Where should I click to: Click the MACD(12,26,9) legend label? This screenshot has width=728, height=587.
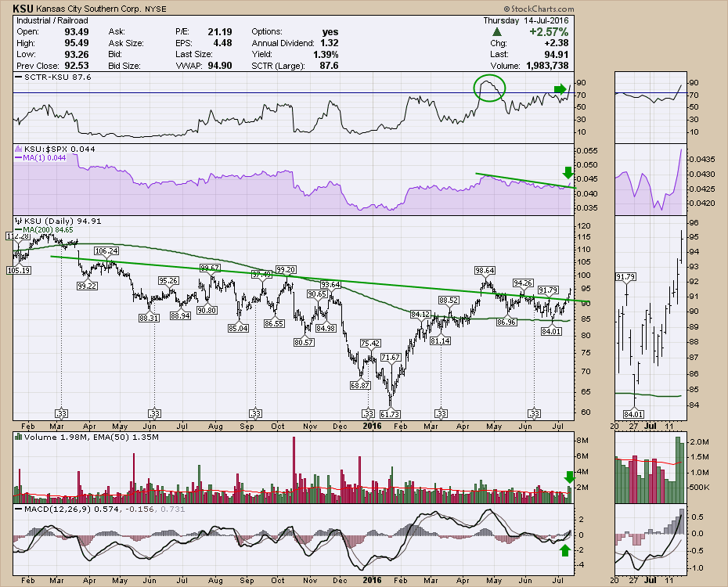pos(52,510)
